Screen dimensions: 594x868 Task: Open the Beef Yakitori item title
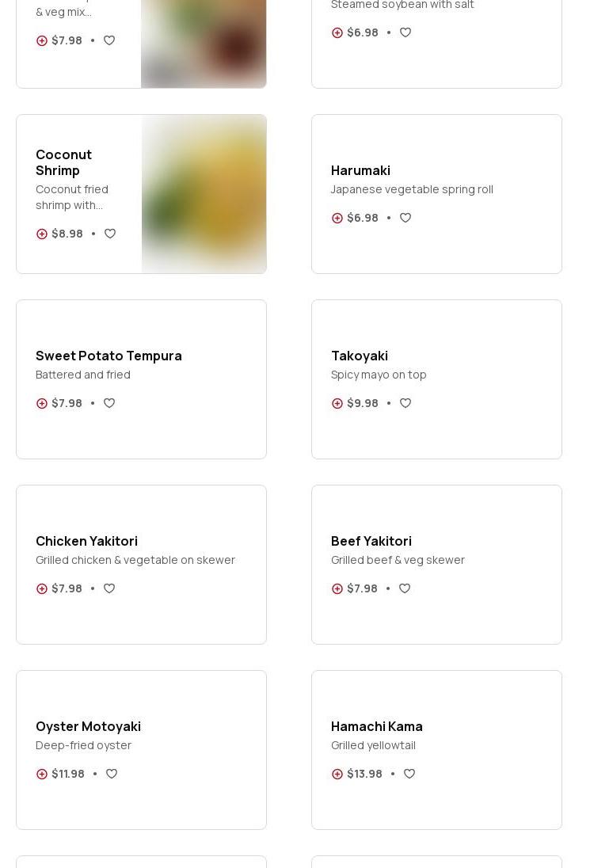point(371,541)
